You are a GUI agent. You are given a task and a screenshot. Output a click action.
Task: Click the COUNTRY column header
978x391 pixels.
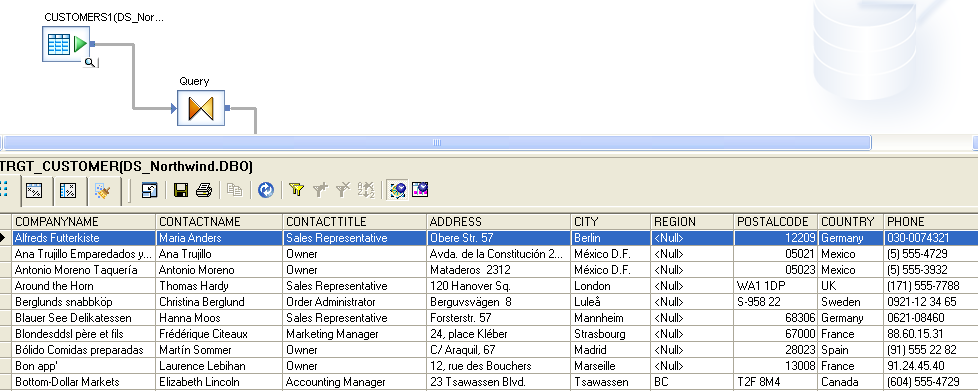click(x=851, y=222)
